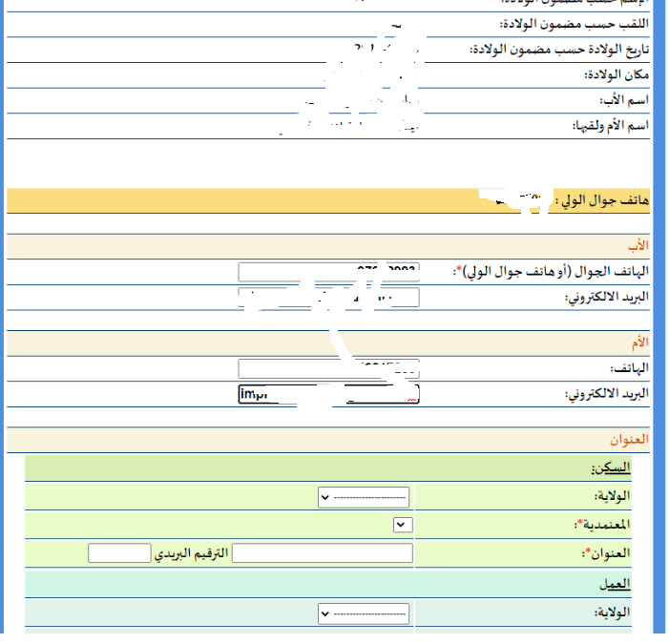Click the الترقيم البريدي postal code field
Image resolution: width=669 pixels, height=644 pixels.
[120, 555]
